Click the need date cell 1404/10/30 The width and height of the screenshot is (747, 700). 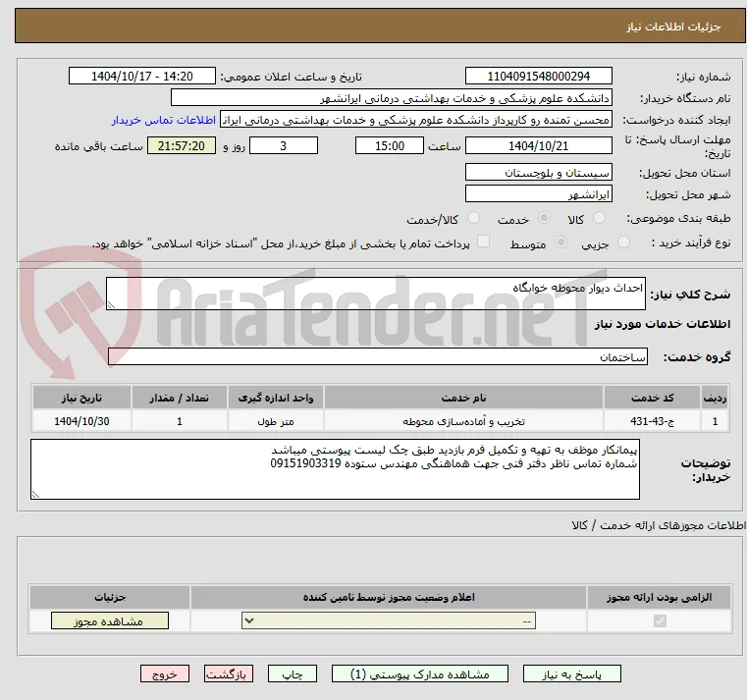click(x=81, y=421)
